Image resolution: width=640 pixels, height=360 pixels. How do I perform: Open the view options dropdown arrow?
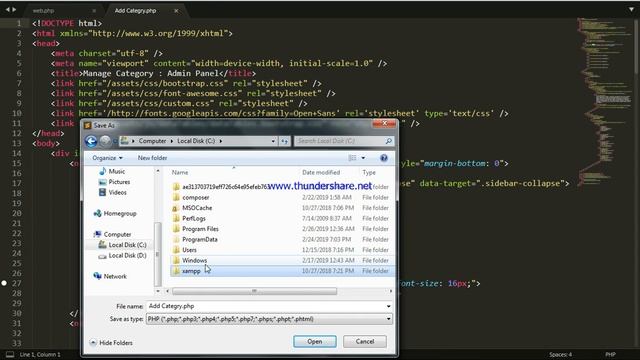[x=363, y=158]
